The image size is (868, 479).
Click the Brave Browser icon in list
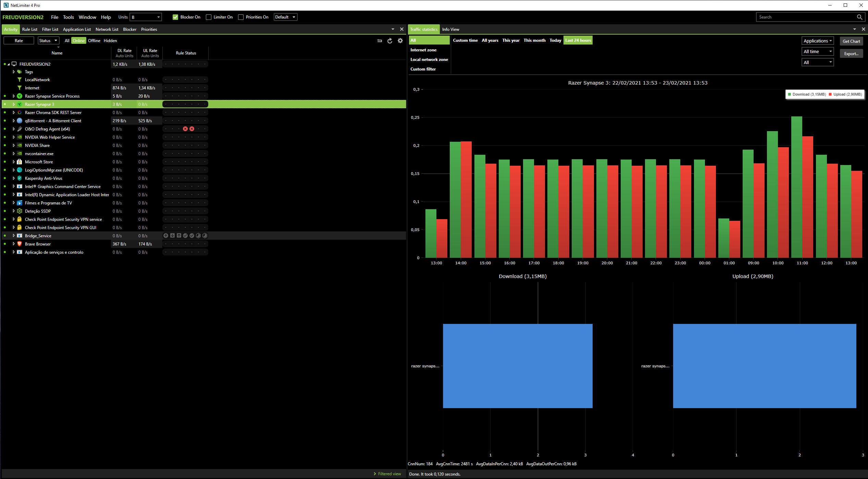[20, 244]
